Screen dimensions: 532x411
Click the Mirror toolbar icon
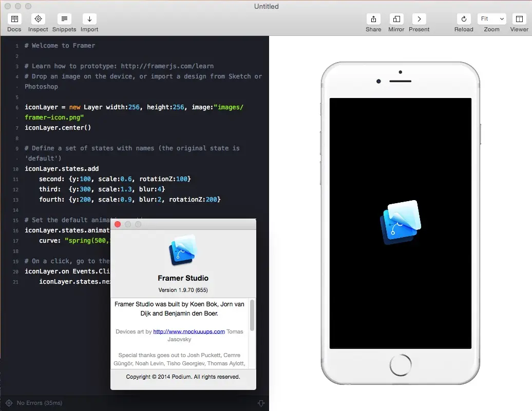tap(396, 19)
